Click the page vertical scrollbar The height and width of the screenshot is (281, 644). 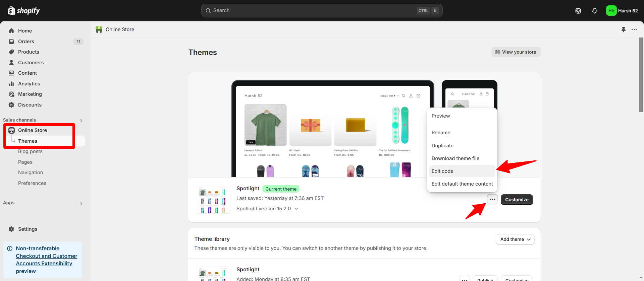[641, 75]
